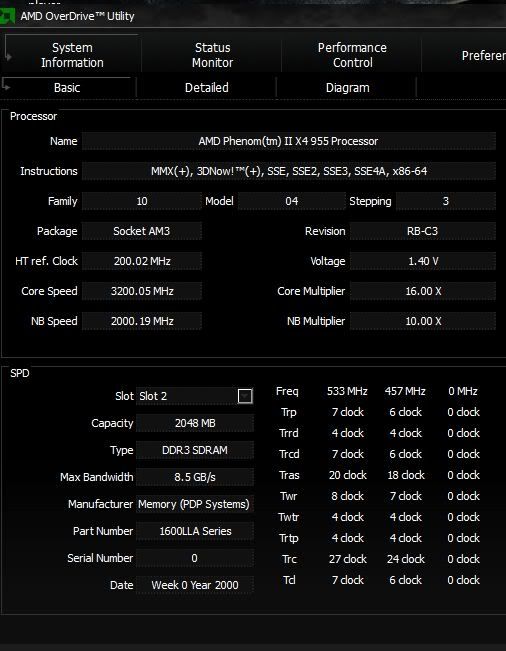The image size is (506, 651).
Task: Click the Date Week 0 Year 2000 value
Action: point(195,585)
